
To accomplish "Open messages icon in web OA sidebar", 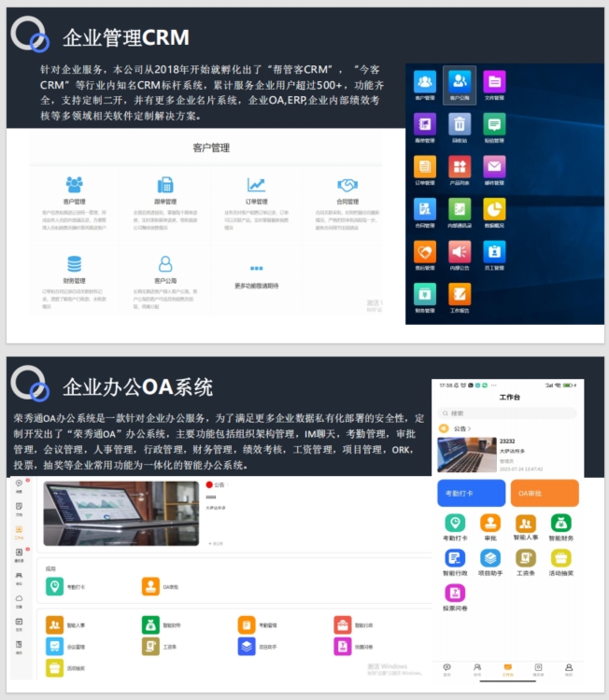I will [20, 485].
